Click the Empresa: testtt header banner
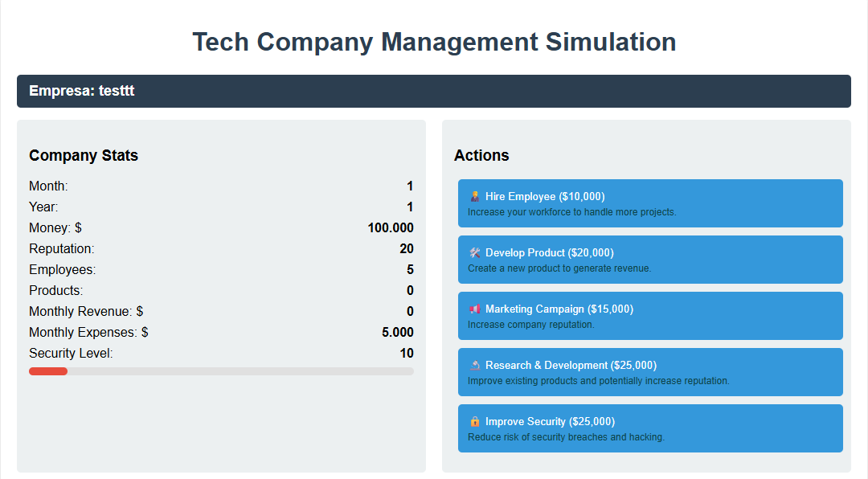This screenshot has width=868, height=479. 434,91
